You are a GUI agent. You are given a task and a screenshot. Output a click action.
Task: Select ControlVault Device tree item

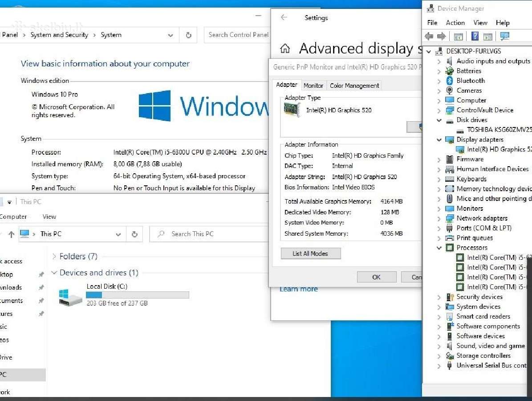click(485, 110)
